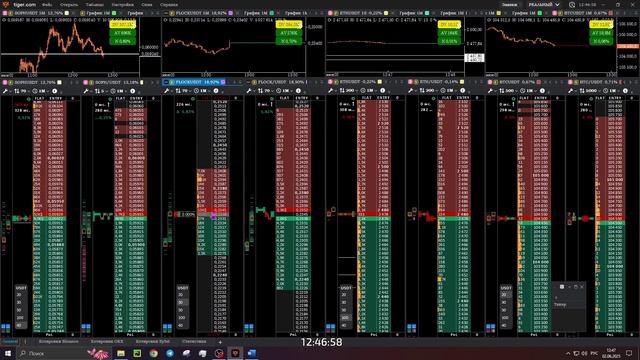Click the clock icon beside the top-bar time
The height and width of the screenshot is (360, 640).
(x=572, y=4)
